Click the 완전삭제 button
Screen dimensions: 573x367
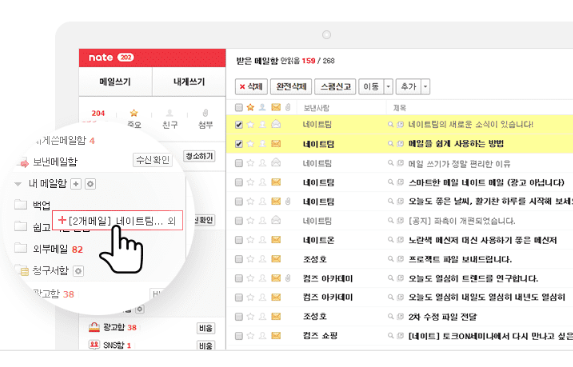[291, 87]
